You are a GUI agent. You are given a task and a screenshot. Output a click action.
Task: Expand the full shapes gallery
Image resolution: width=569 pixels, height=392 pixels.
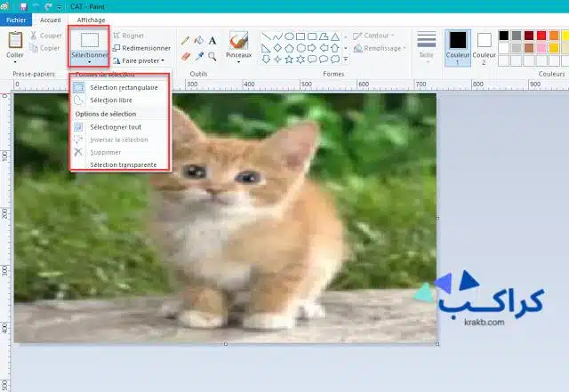[x=346, y=60]
